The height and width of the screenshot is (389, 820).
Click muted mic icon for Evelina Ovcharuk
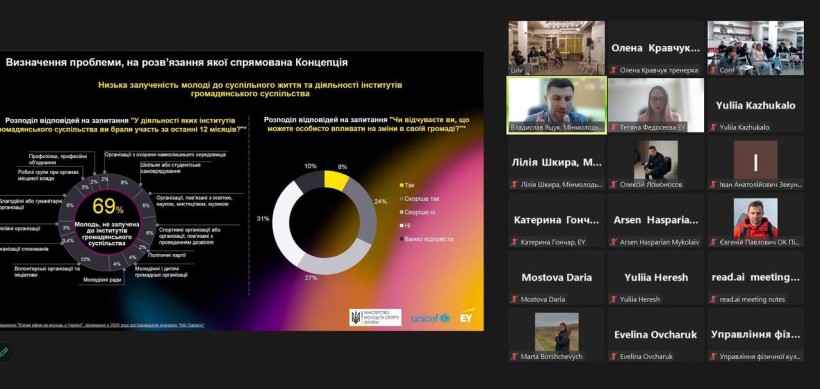tap(614, 357)
